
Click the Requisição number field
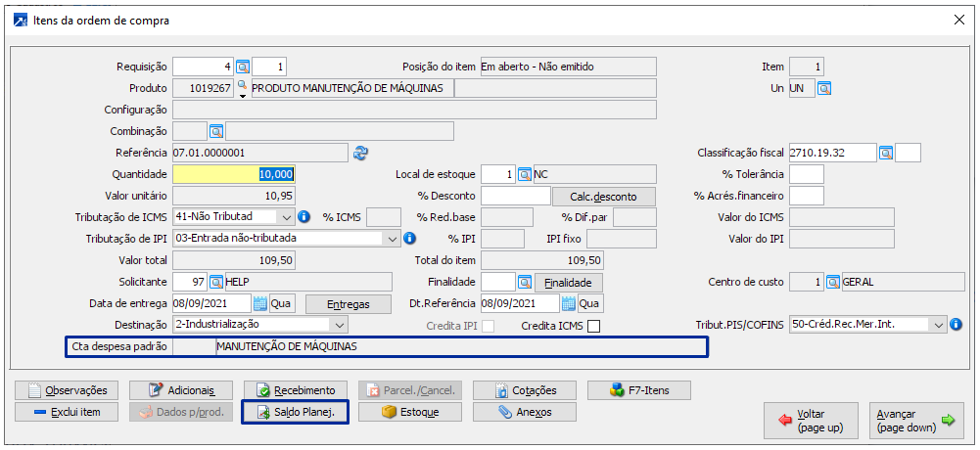tap(203, 67)
